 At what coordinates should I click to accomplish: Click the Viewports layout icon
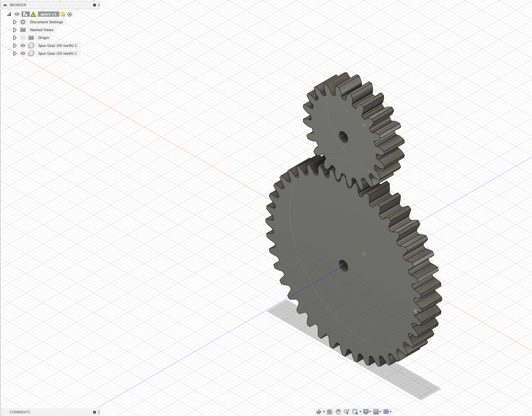point(386,412)
